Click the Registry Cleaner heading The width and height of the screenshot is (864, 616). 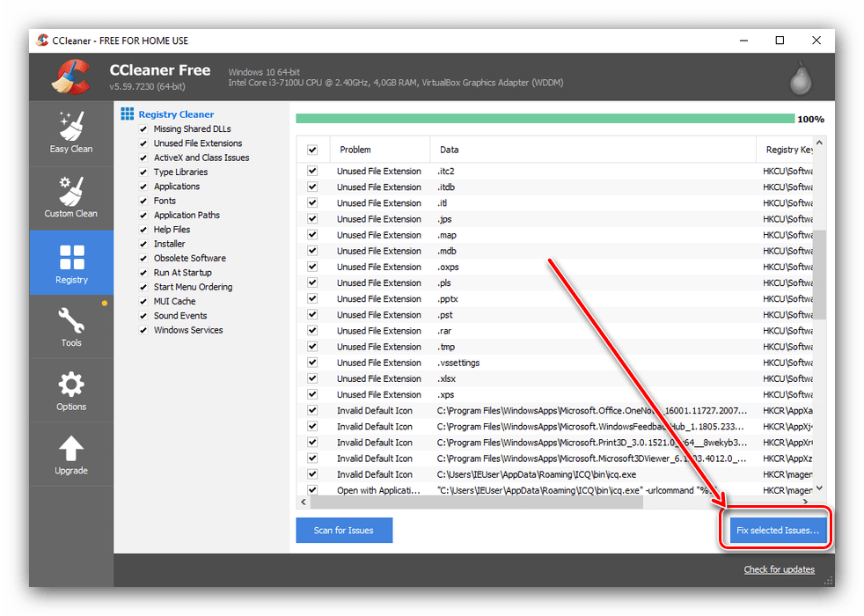(x=176, y=114)
